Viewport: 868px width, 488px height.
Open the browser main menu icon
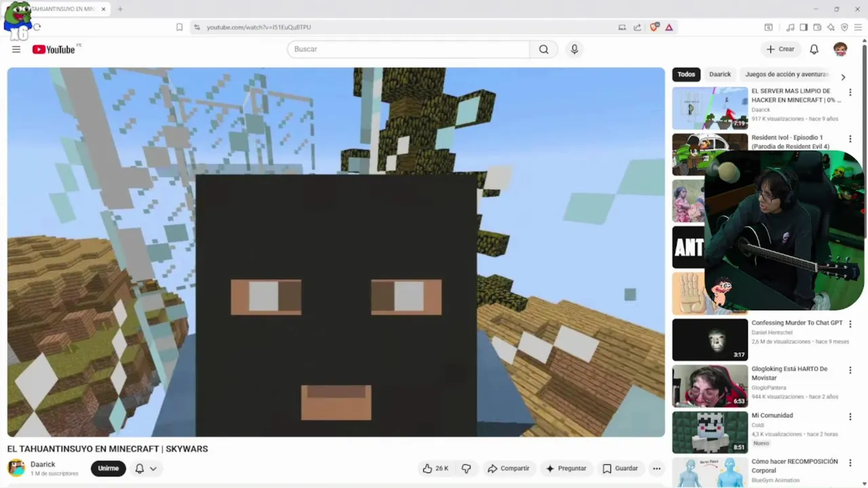(x=858, y=27)
